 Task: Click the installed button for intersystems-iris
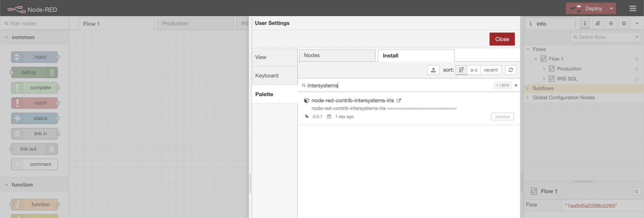(x=502, y=117)
